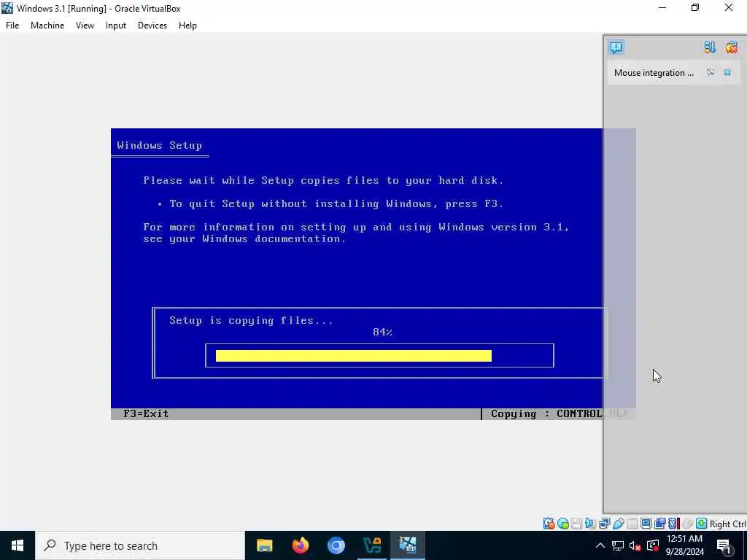Select the running Windows 3.1 VM taskbar icon
747x560 pixels.
click(408, 545)
